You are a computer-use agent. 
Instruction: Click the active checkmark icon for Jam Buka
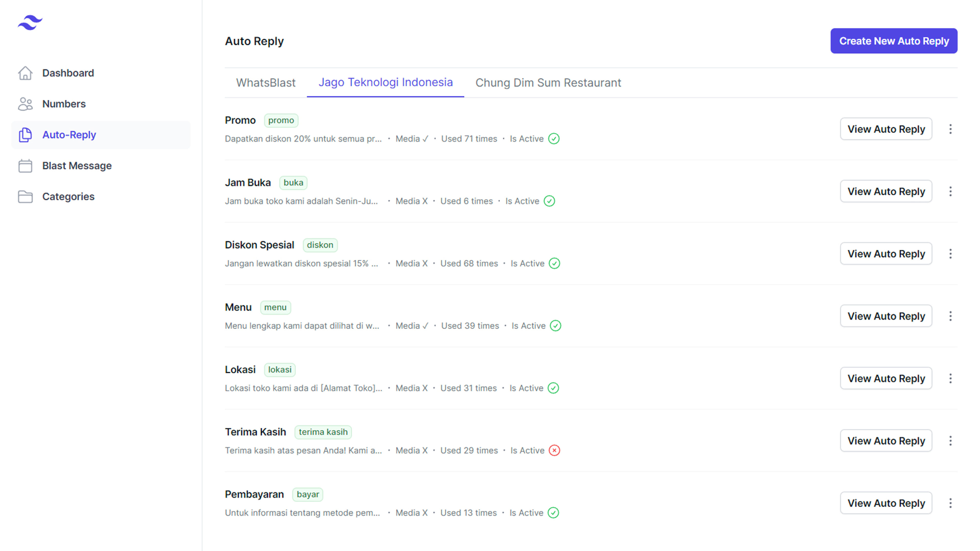[549, 201]
